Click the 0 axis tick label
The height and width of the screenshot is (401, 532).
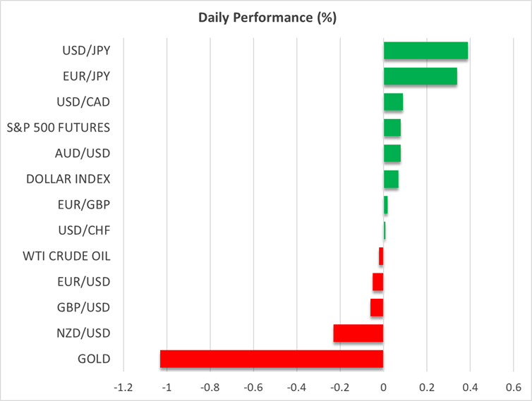pos(383,387)
